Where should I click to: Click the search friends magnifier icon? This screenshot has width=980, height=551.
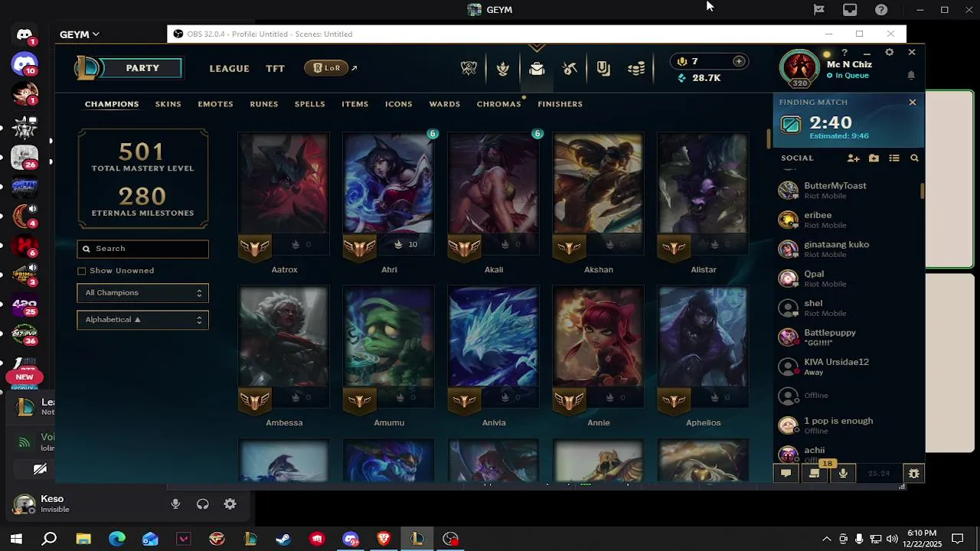[914, 158]
